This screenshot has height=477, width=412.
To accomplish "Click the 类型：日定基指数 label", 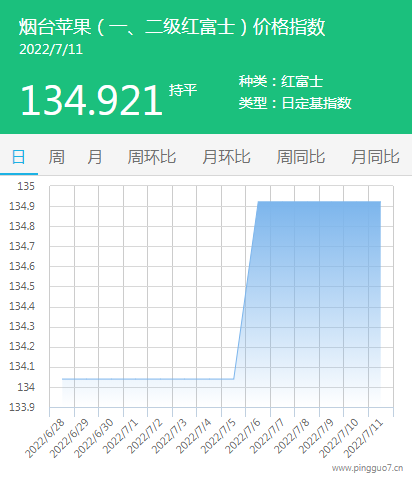I will (295, 103).
